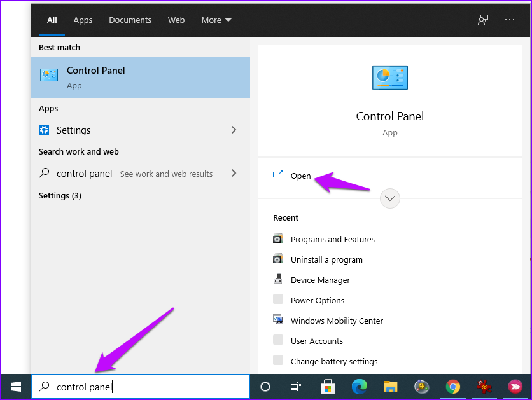
Task: Switch to the All tab
Action: pyautogui.click(x=52, y=20)
